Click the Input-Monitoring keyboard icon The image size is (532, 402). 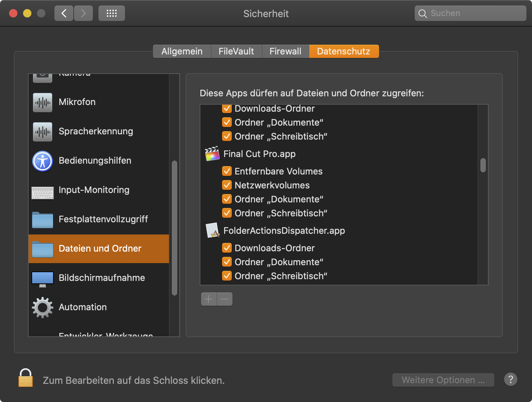coord(43,192)
